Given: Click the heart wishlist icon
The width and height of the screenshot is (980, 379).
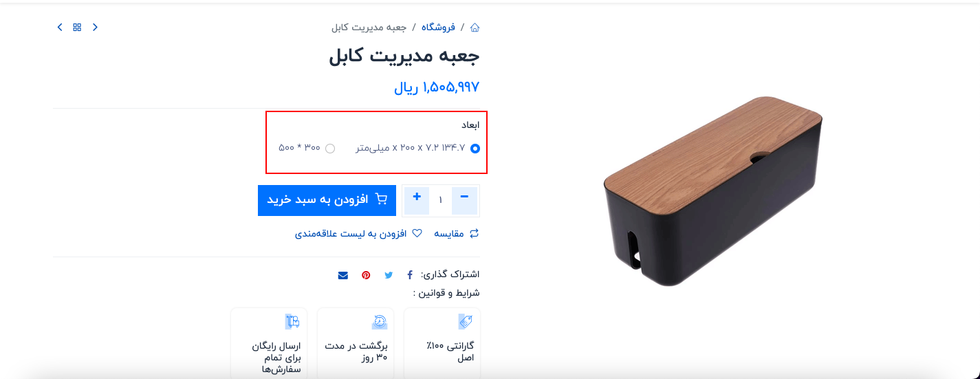Looking at the screenshot, I should tap(417, 234).
